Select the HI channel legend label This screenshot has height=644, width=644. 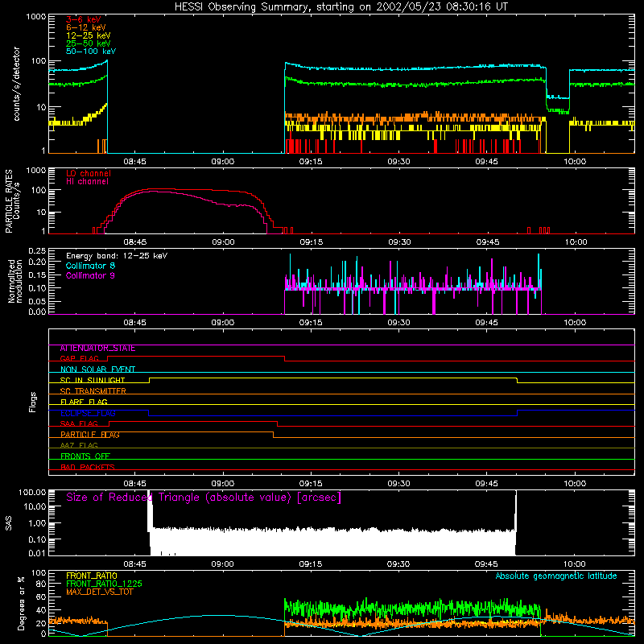click(87, 181)
